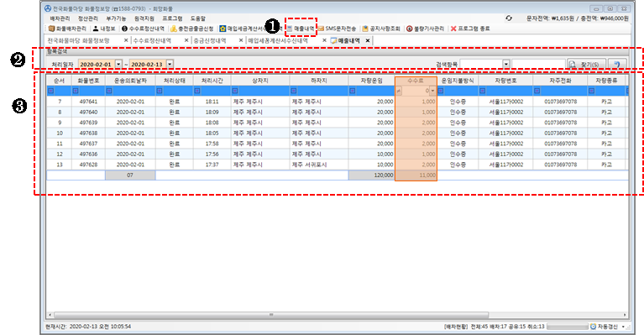Close the 출금신청내역 tab
Viewport: 644px width, 335px height.
(x=241, y=40)
